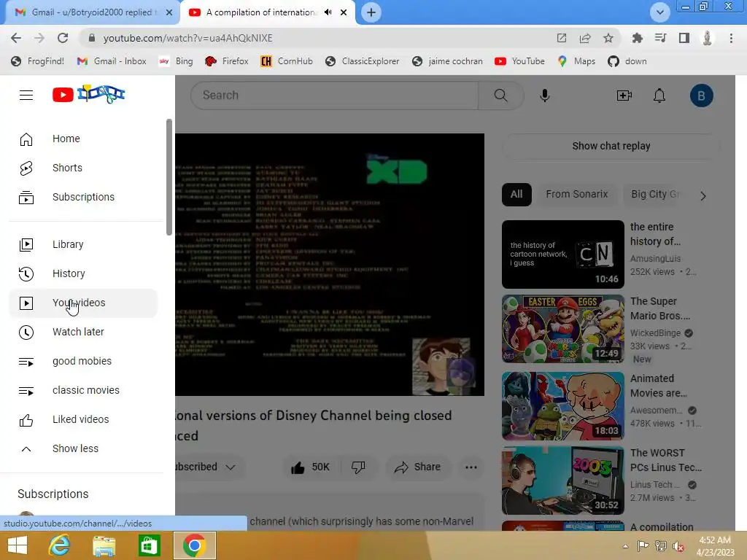747x560 pixels.
Task: Mute the YouTube tab via speaker icon
Action: tap(328, 12)
